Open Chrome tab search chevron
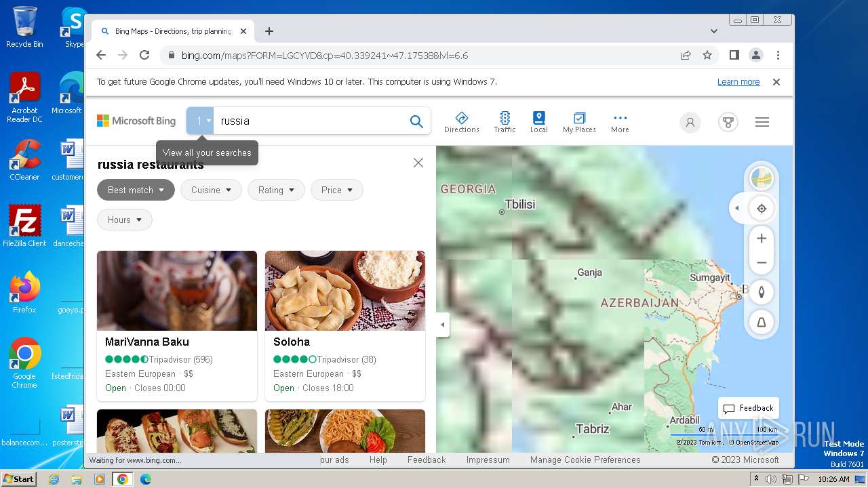 pyautogui.click(x=714, y=31)
